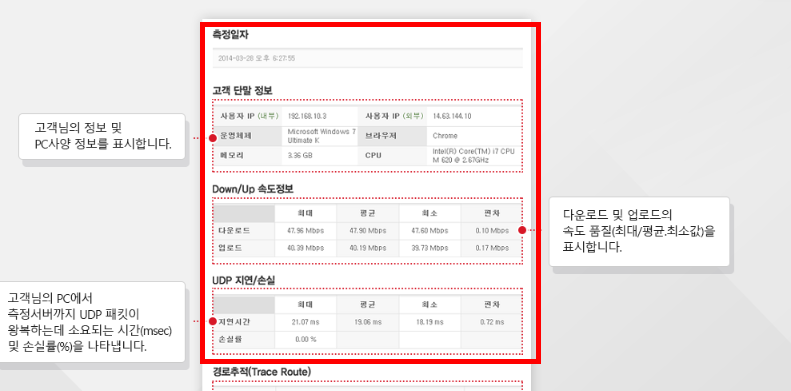791x391 pixels.
Task: Click 최소 header in UDP delay table
Action: pos(429,305)
